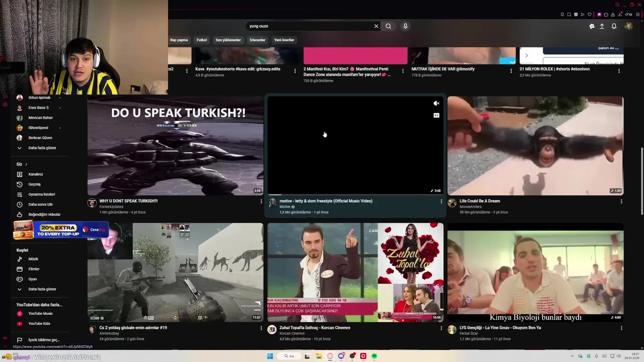
Task: Open File Explorer from taskbar
Action: click(319, 356)
